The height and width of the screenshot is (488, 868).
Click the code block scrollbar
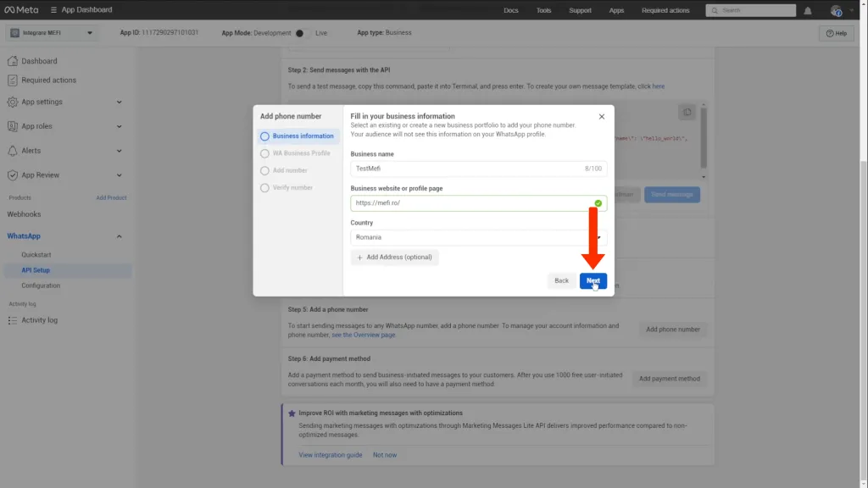tap(704, 138)
